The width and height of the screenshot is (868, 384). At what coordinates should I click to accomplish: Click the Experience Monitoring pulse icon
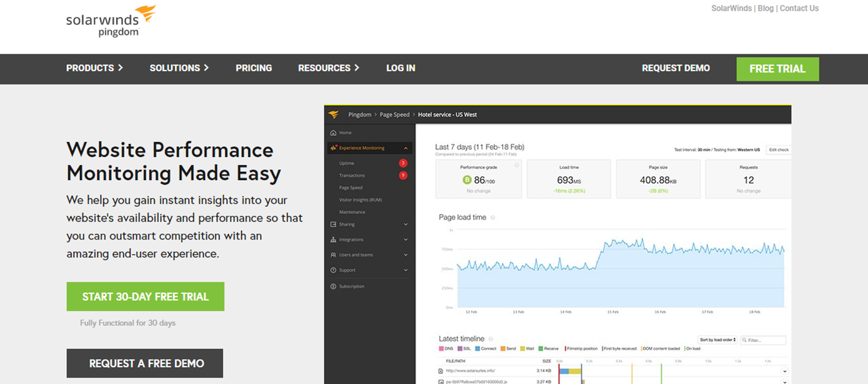pyautogui.click(x=334, y=148)
